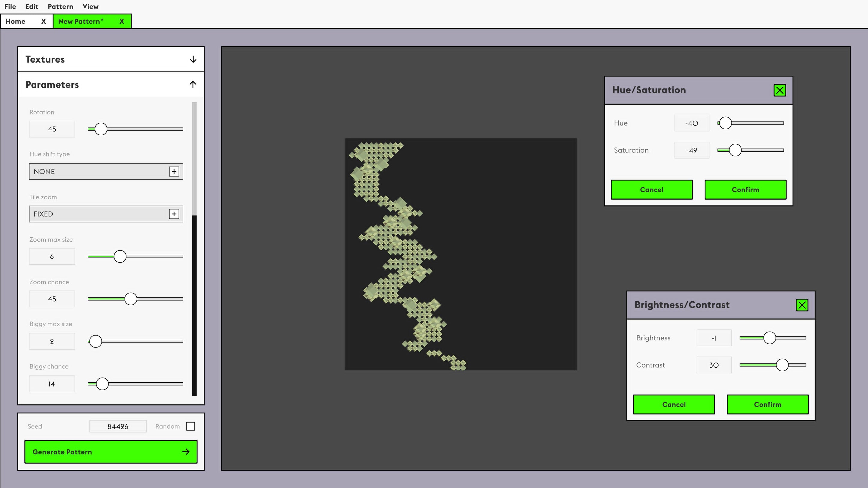Enable the Random seed checkbox
Viewport: 868px width, 488px height.
190,426
